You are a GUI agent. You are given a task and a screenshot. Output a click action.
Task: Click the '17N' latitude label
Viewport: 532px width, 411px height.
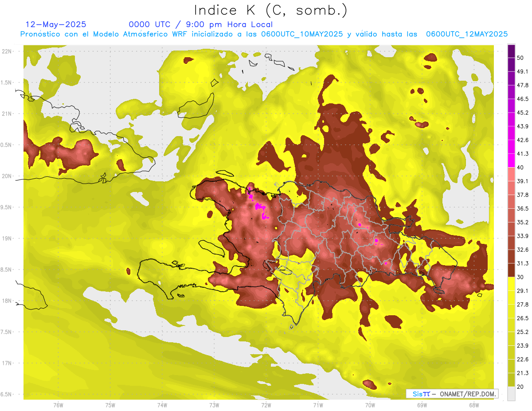coord(7,364)
